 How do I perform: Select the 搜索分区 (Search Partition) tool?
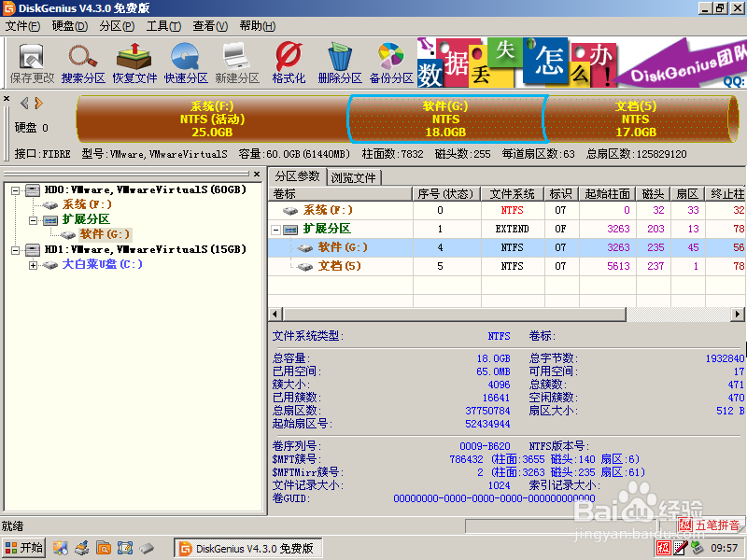click(82, 65)
